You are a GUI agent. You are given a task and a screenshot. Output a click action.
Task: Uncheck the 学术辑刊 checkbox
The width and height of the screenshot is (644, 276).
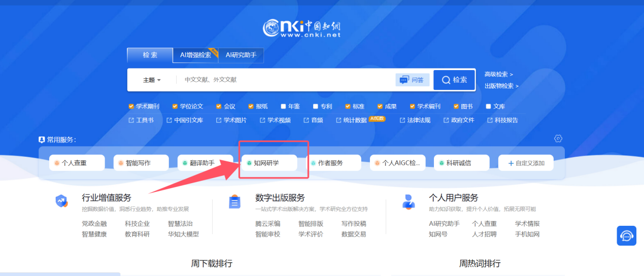[413, 107]
